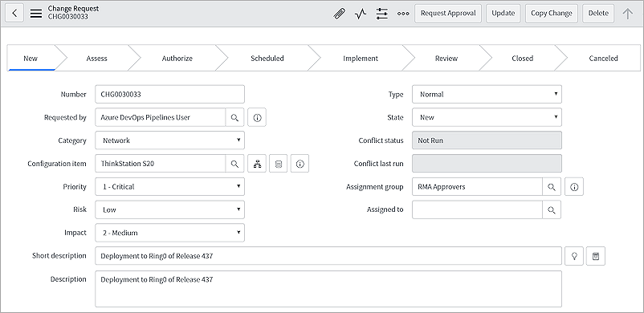
Task: Click in the Description text area
Action: click(x=328, y=289)
